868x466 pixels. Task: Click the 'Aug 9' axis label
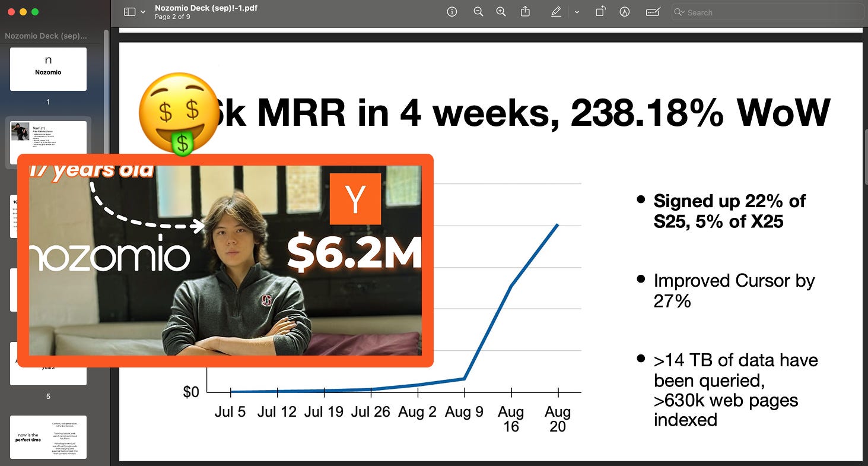[465, 411]
